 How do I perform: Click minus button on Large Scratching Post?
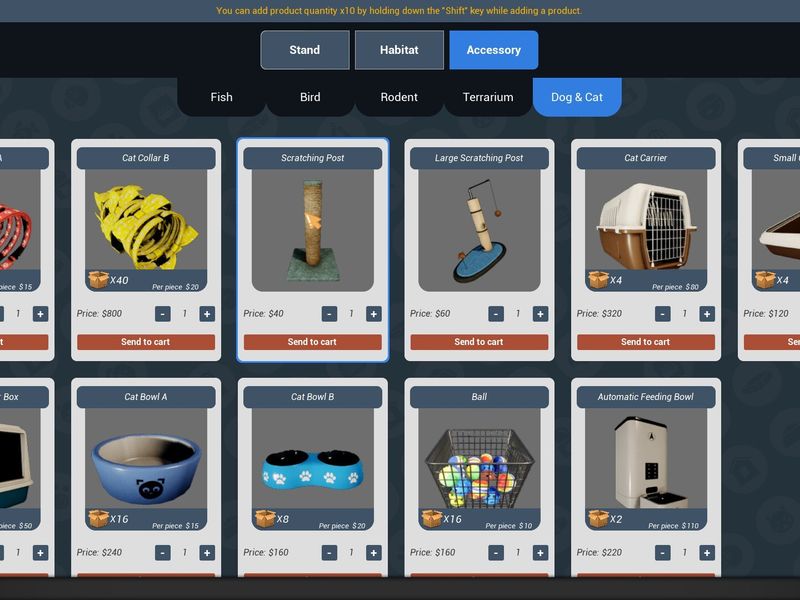click(496, 314)
